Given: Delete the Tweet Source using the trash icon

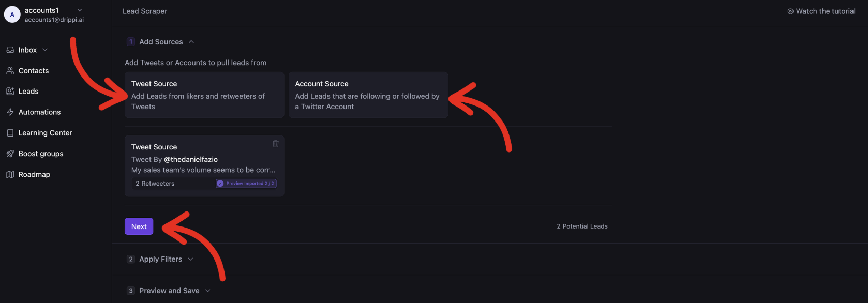Looking at the screenshot, I should pos(275,143).
